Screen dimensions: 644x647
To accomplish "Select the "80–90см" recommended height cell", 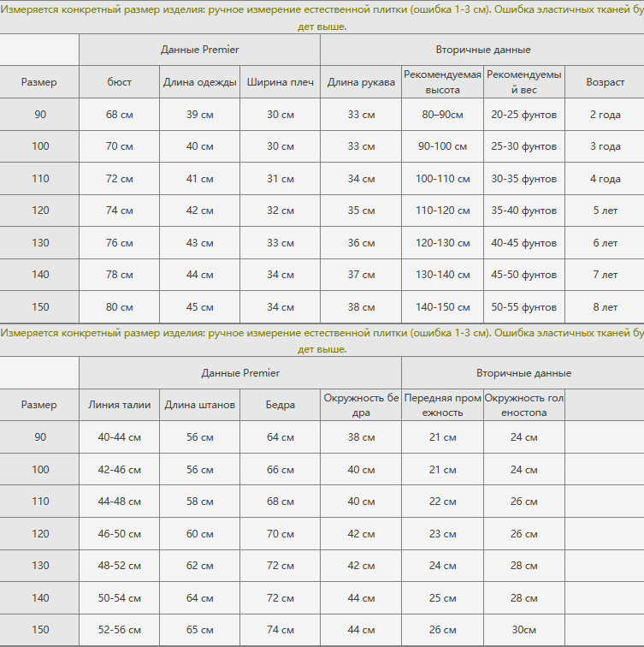I will coord(442,115).
